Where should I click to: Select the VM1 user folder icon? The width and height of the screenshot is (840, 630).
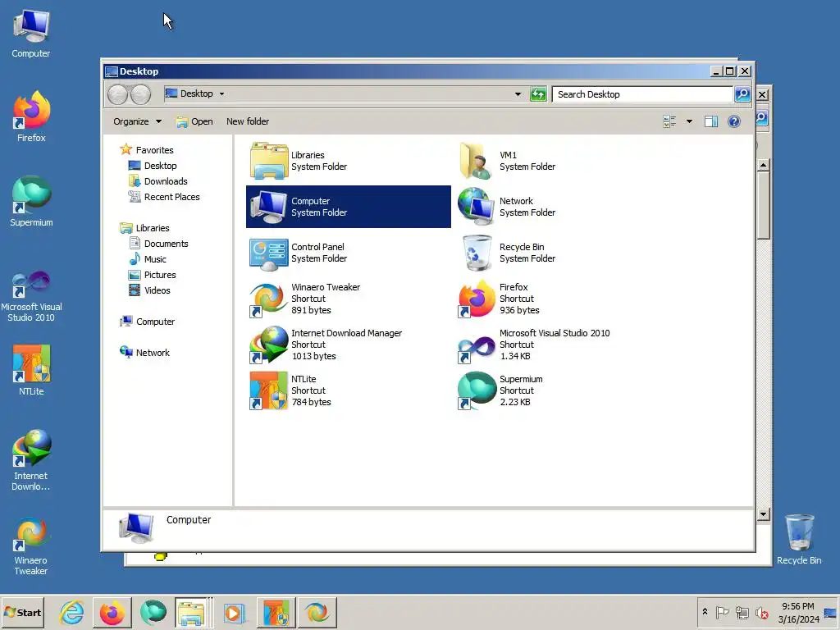tap(477, 161)
